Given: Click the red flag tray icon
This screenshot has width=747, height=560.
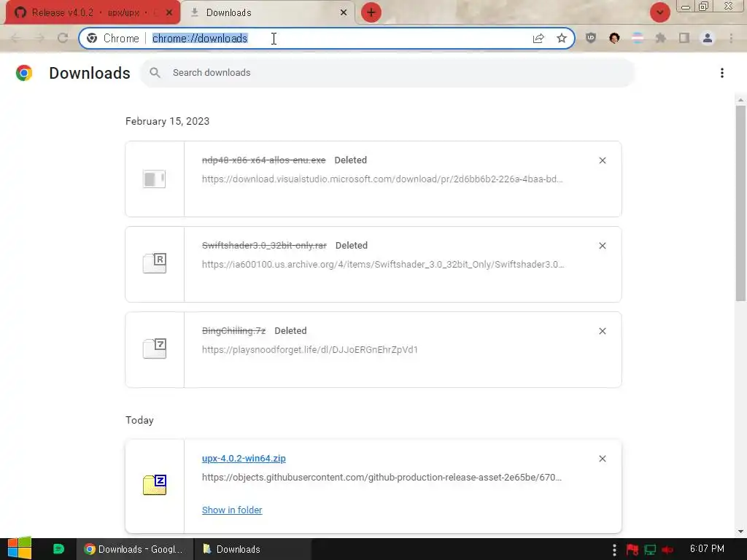Looking at the screenshot, I should click(632, 550).
